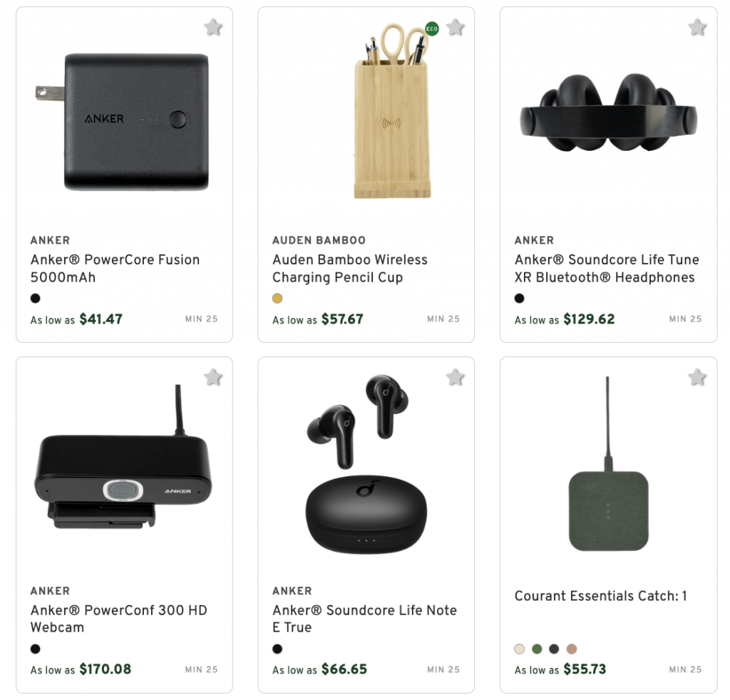The width and height of the screenshot is (730, 700).
Task: Click the star on Courant Essentials Catch: 1
Action: point(697,377)
